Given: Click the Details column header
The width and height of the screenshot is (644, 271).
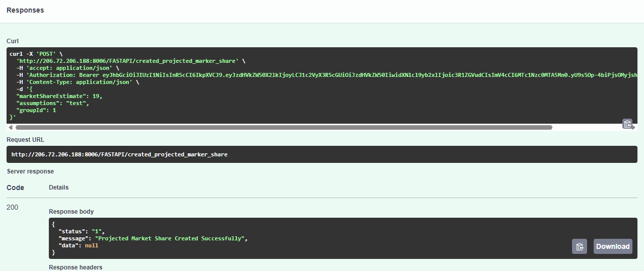Looking at the screenshot, I should coord(58,188).
